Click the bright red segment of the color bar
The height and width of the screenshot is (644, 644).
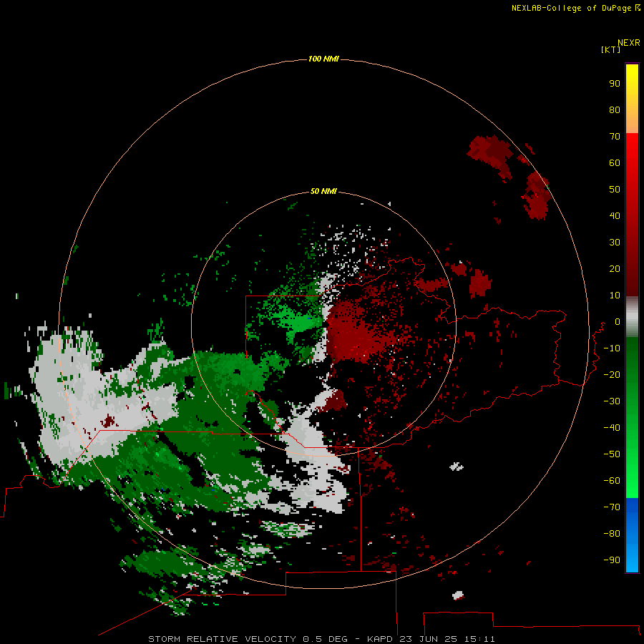pyautogui.click(x=632, y=215)
